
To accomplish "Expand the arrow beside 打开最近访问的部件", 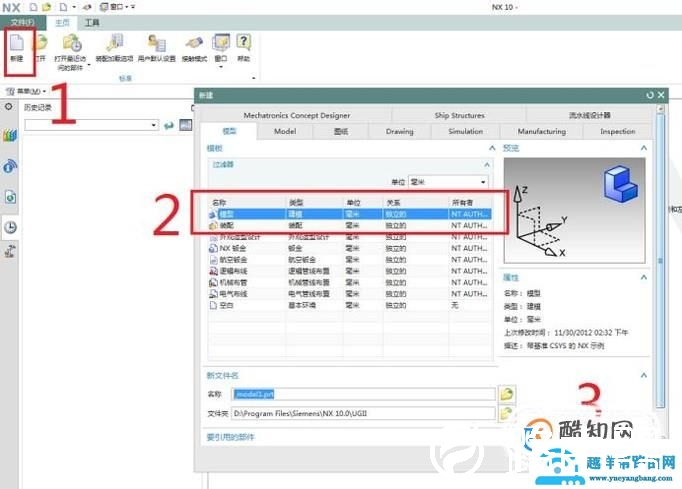I will [x=89, y=66].
